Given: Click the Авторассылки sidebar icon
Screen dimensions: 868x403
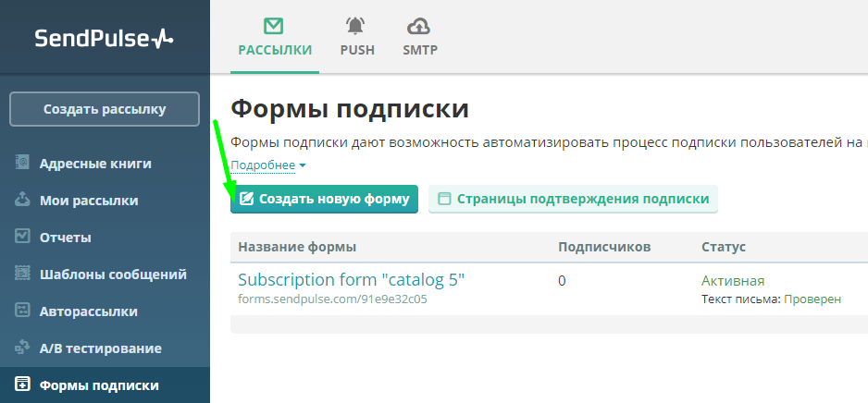Looking at the screenshot, I should click(23, 311).
